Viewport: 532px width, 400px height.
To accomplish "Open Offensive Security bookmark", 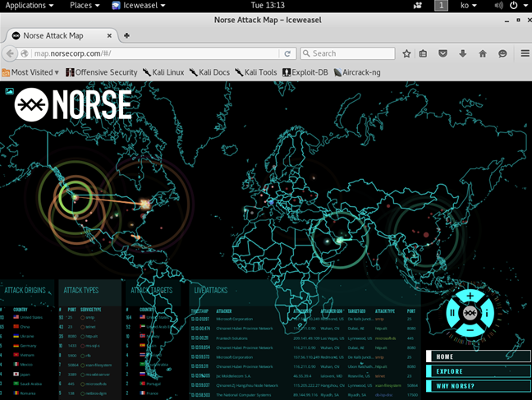I will click(102, 72).
